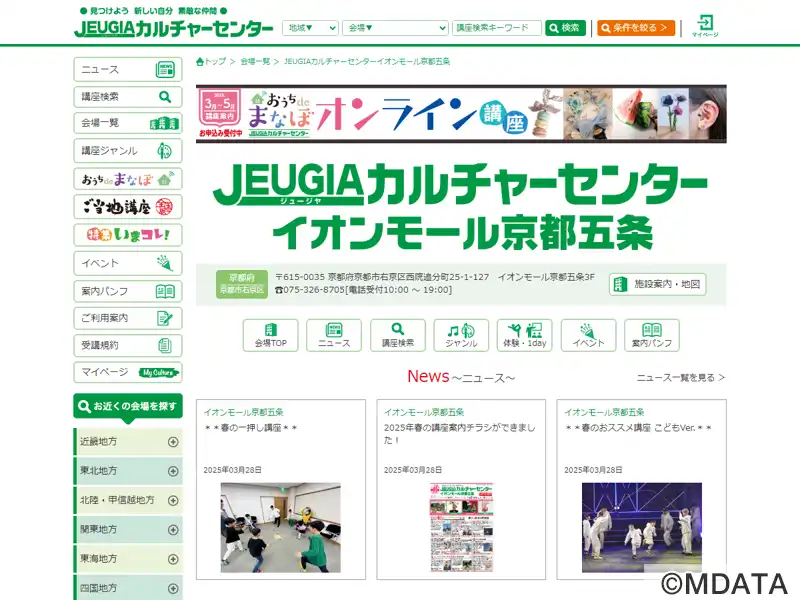Image resolution: width=800 pixels, height=600 pixels.
Task: Open the 会場 dropdown
Action: (x=395, y=28)
